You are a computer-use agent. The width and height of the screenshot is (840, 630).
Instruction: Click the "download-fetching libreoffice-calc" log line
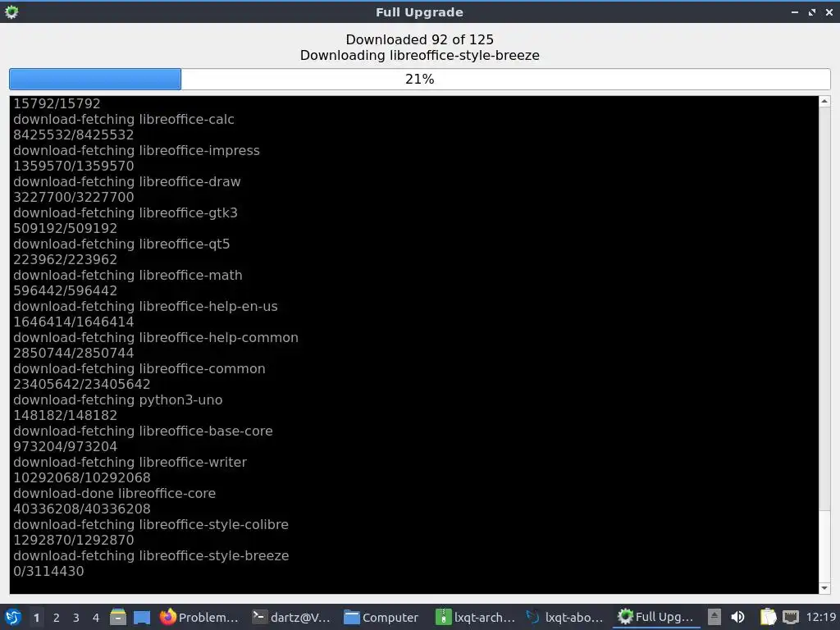(124, 120)
